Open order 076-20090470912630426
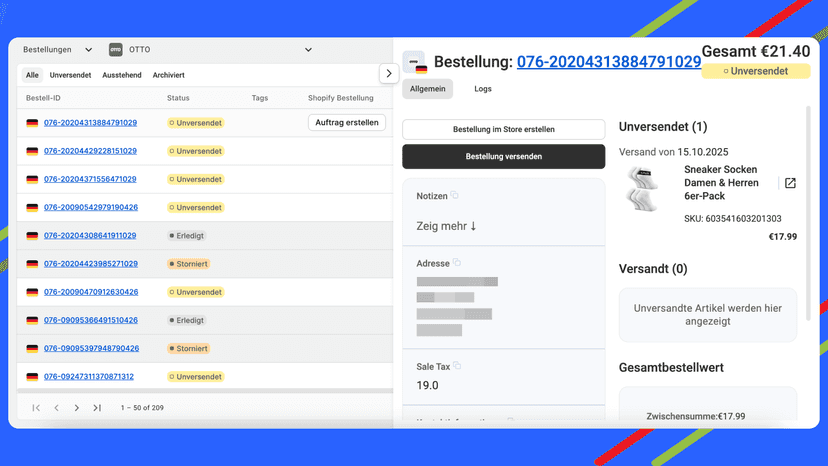 [x=91, y=292]
